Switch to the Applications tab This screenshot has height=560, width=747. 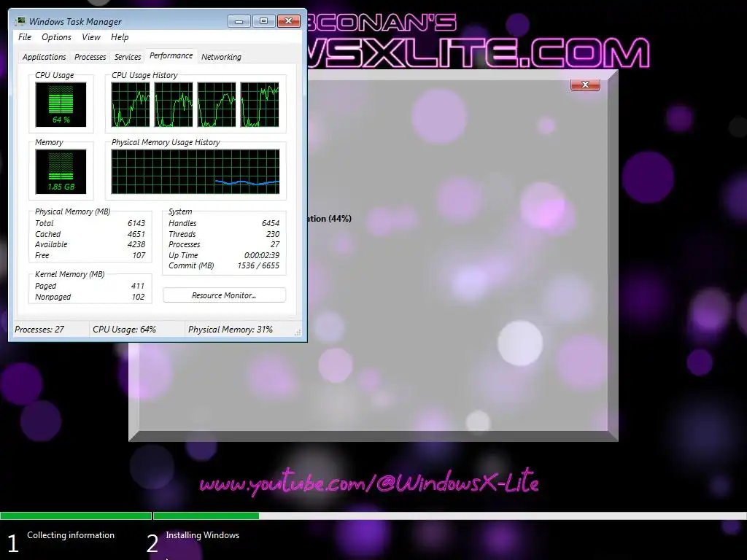click(x=44, y=57)
